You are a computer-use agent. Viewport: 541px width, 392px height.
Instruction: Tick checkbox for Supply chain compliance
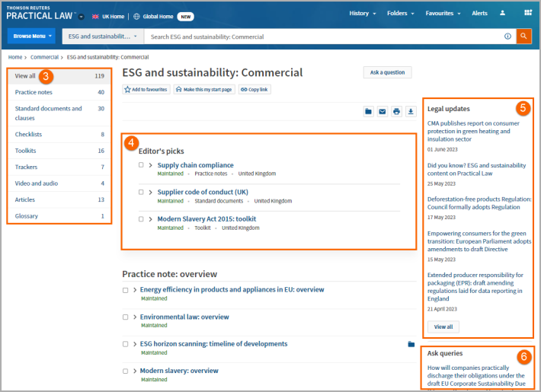[141, 165]
